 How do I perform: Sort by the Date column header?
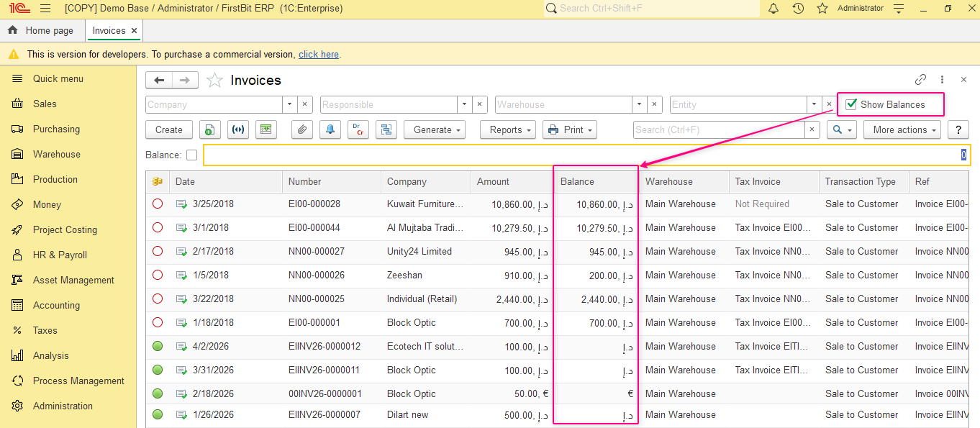(226, 181)
